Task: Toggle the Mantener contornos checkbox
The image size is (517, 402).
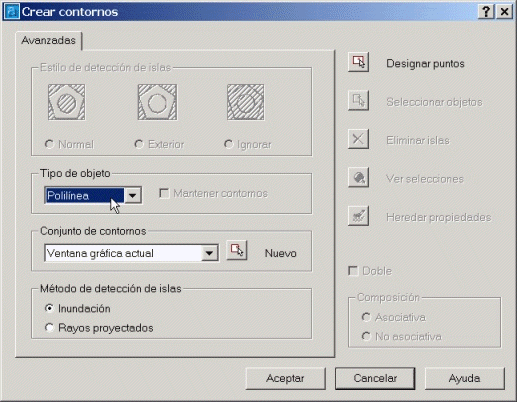Action: click(x=164, y=193)
